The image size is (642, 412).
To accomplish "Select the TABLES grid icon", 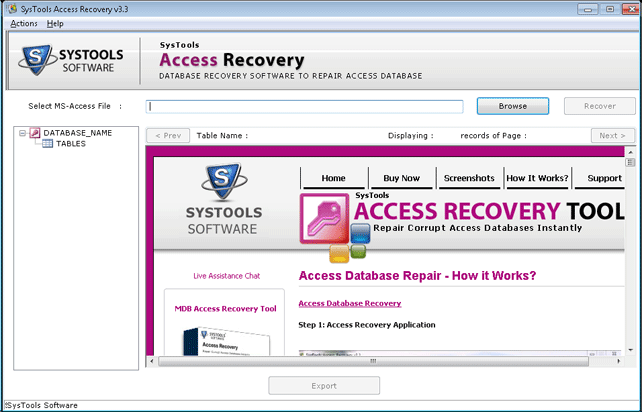I will coord(47,144).
